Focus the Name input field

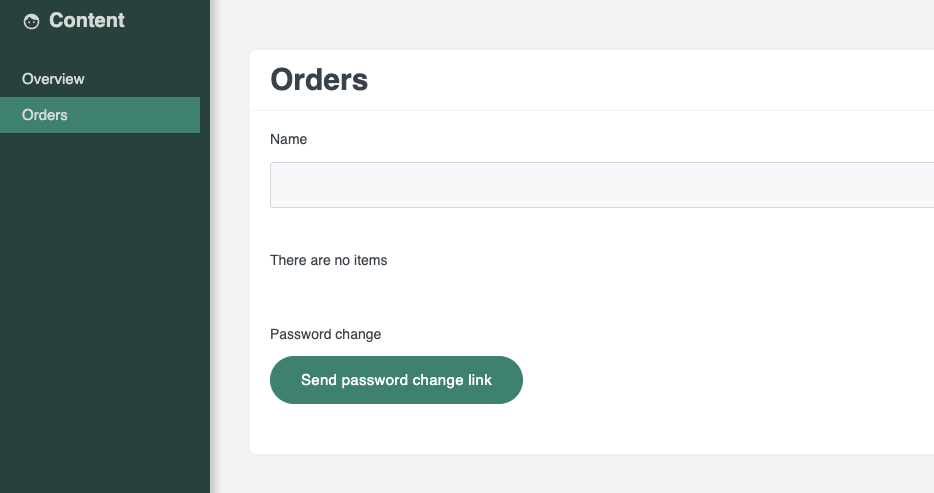pyautogui.click(x=602, y=185)
